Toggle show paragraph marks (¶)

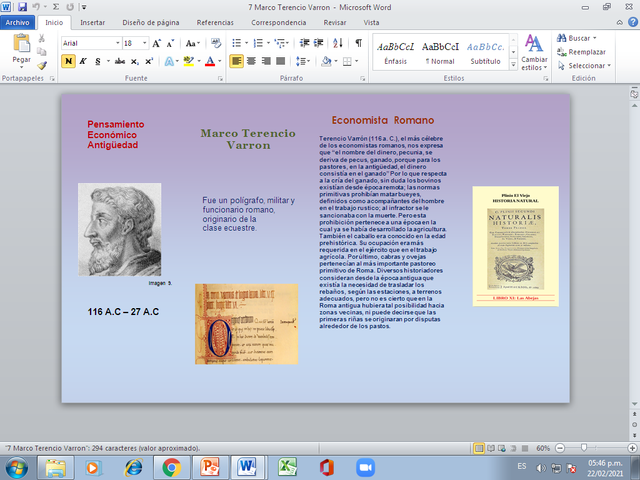click(358, 43)
